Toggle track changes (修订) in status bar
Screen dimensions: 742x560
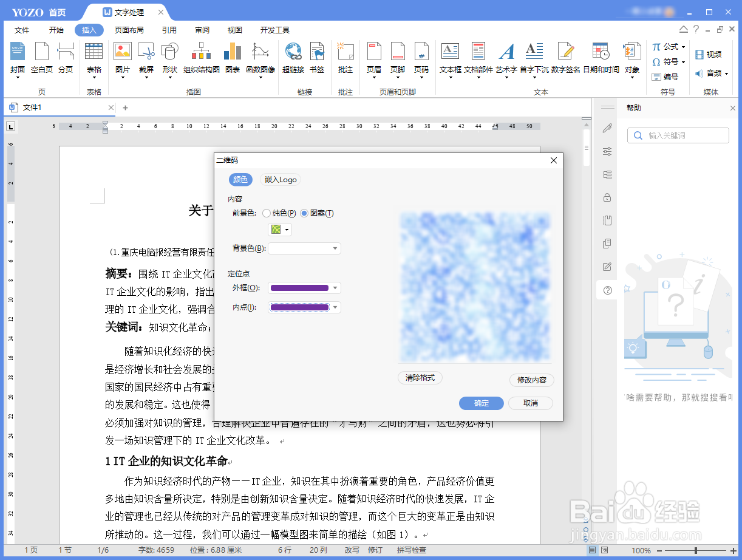coord(375,550)
